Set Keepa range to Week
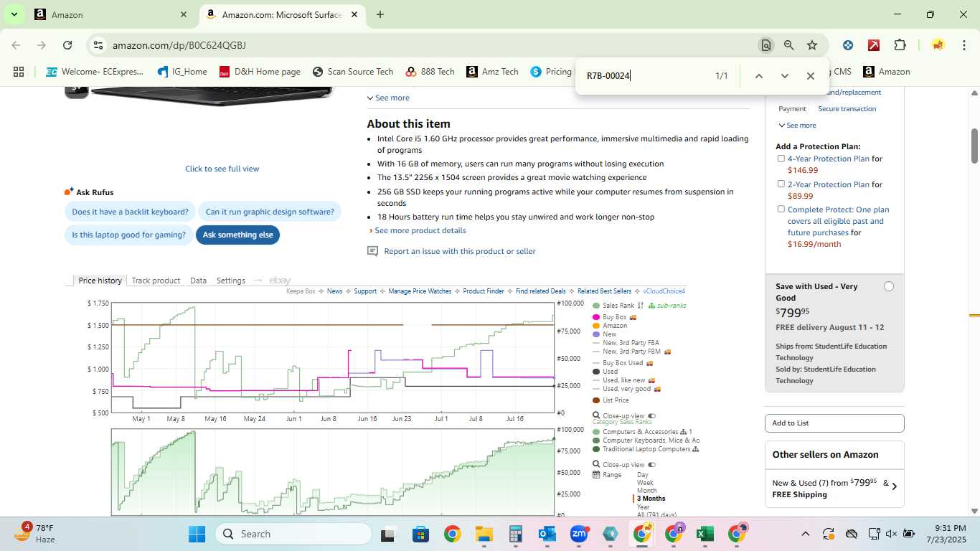980x551 pixels. point(645,483)
